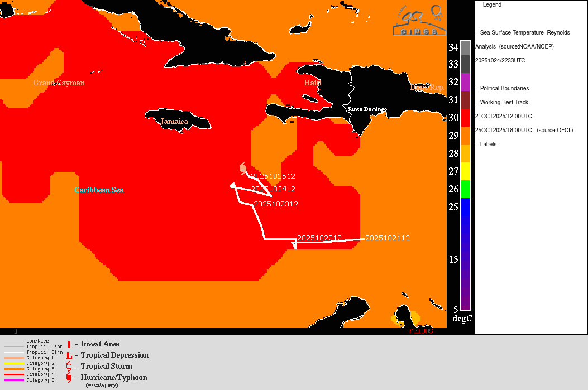Click the Santo Domingo city label
The height and width of the screenshot is (390, 588).
pos(367,109)
